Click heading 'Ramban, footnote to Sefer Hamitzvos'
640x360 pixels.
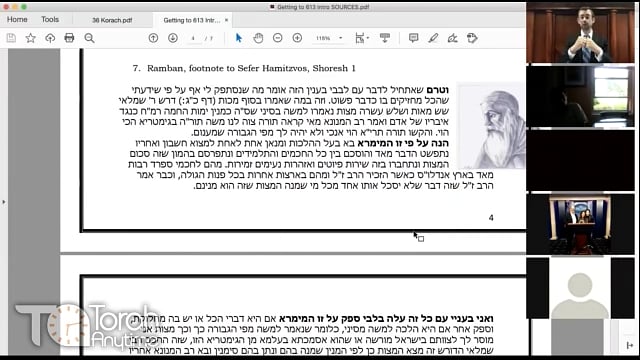(244, 68)
